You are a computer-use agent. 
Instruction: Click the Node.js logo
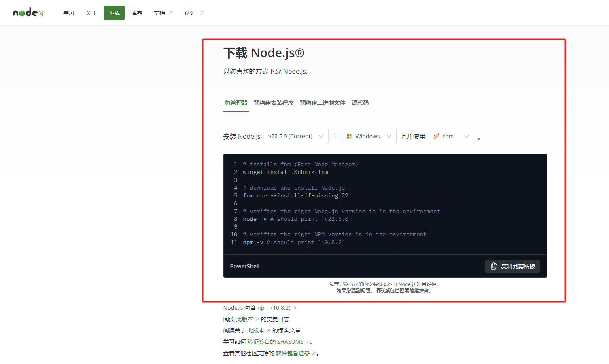pyautogui.click(x=28, y=13)
